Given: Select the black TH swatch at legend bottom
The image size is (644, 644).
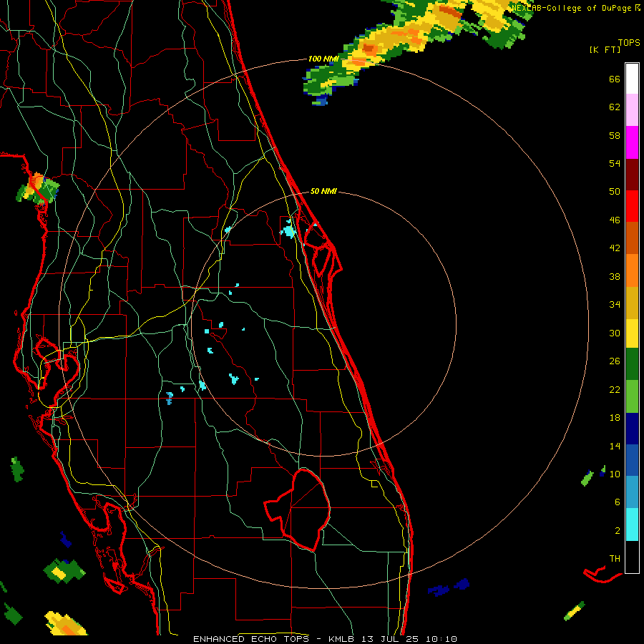Looking at the screenshot, I should [632, 557].
